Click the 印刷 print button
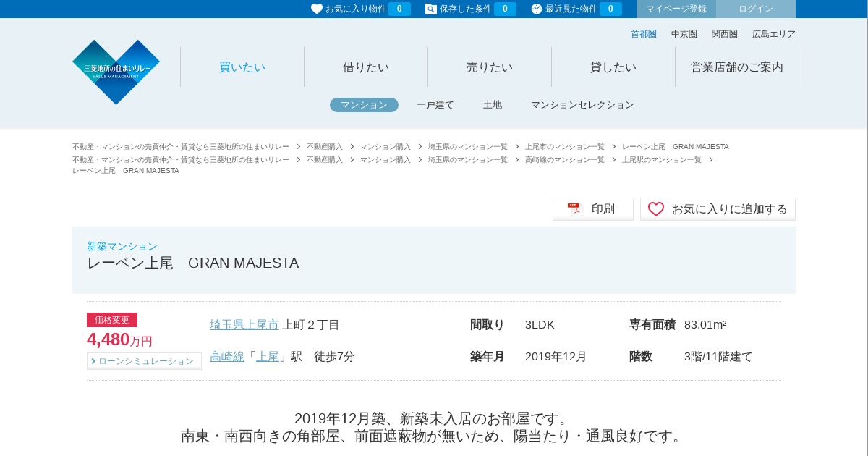The image size is (868, 456). 593,209
